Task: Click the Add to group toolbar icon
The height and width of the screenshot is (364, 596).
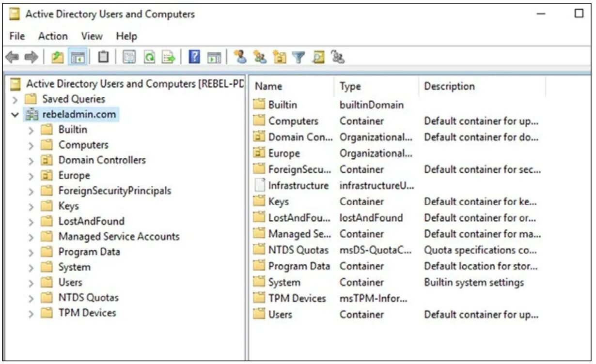Action: tap(338, 57)
